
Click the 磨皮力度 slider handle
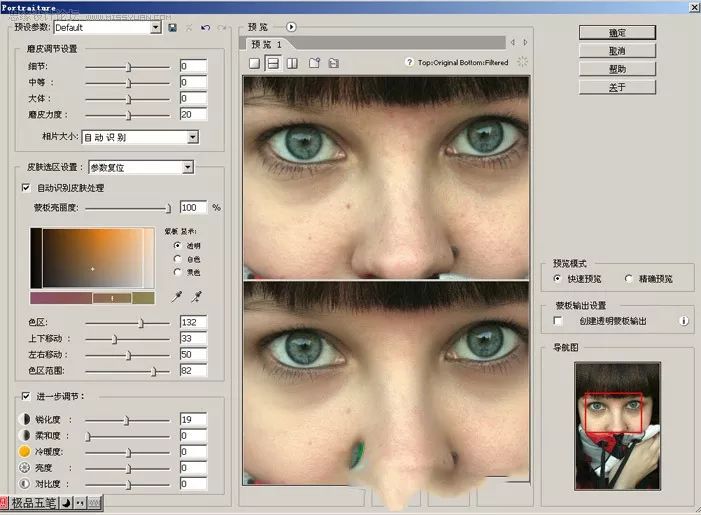click(x=129, y=114)
